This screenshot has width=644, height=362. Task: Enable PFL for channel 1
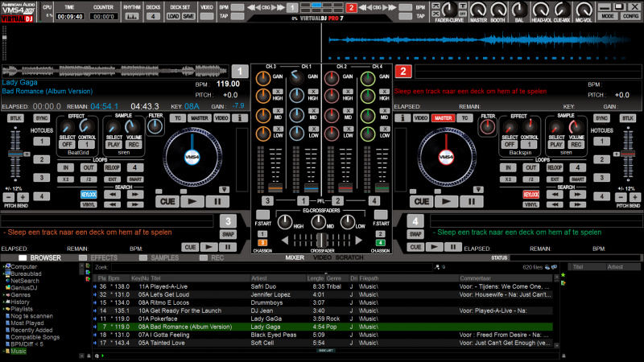[x=303, y=200]
